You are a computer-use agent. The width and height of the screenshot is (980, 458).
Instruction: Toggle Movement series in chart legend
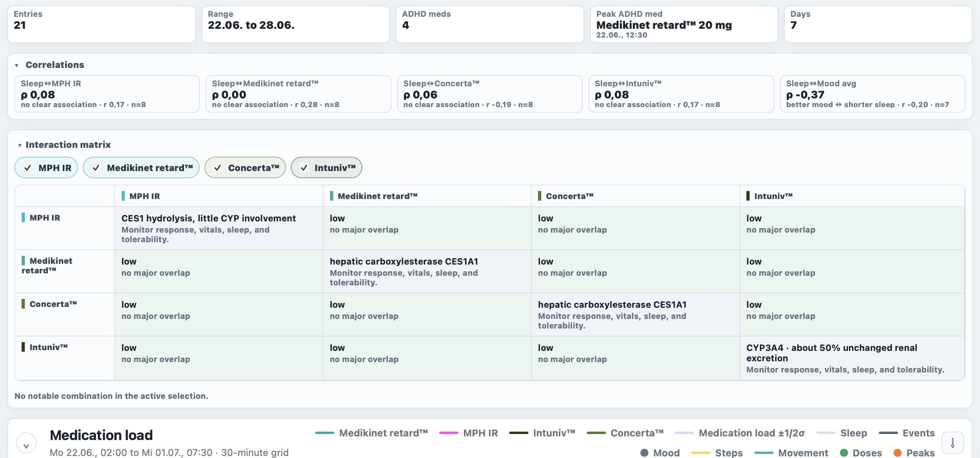tap(791, 453)
